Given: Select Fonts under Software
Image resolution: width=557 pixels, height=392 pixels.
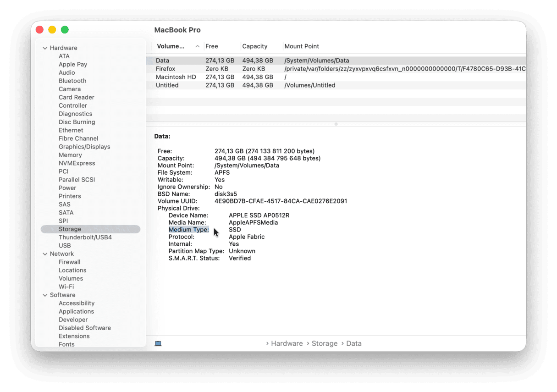Looking at the screenshot, I should (66, 345).
